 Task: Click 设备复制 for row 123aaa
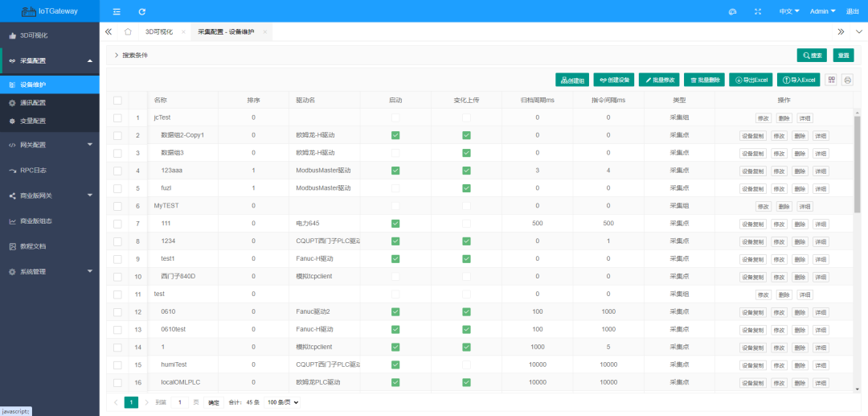(753, 171)
